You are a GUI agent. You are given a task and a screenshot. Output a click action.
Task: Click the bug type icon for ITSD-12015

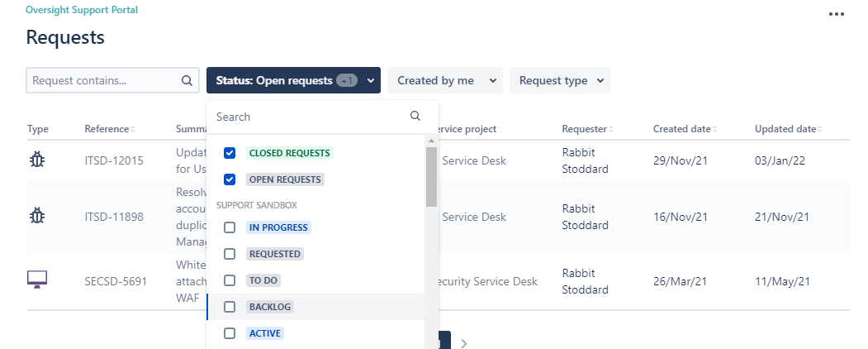click(x=37, y=160)
